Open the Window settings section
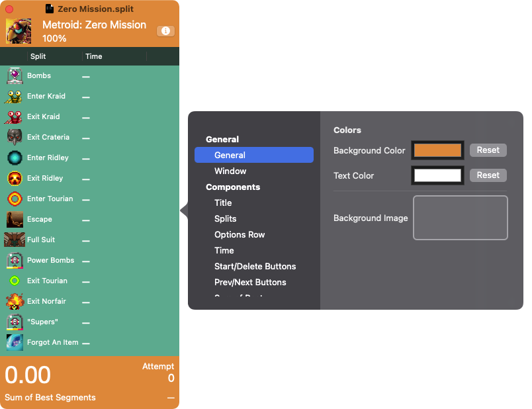Screen dimensions: 532x409 [x=230, y=171]
